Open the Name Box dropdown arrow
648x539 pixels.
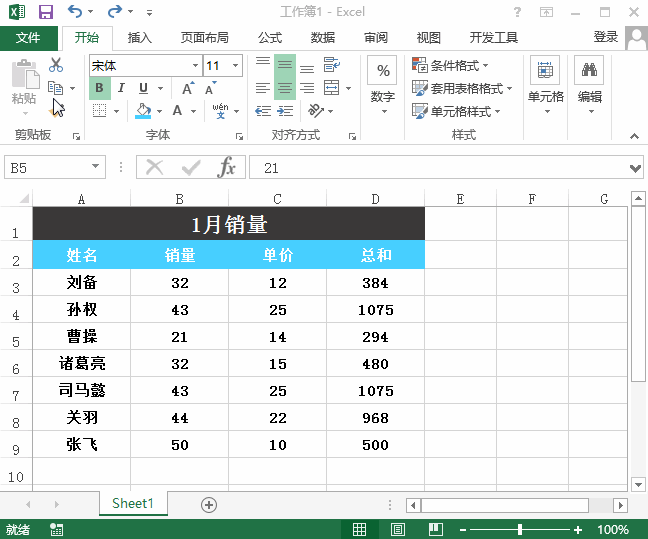96,168
